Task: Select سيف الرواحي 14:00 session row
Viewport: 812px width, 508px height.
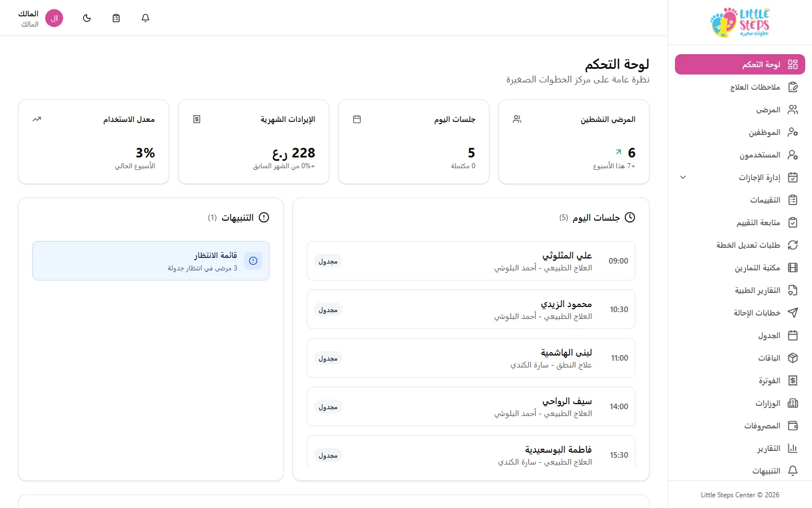Action: click(471, 406)
